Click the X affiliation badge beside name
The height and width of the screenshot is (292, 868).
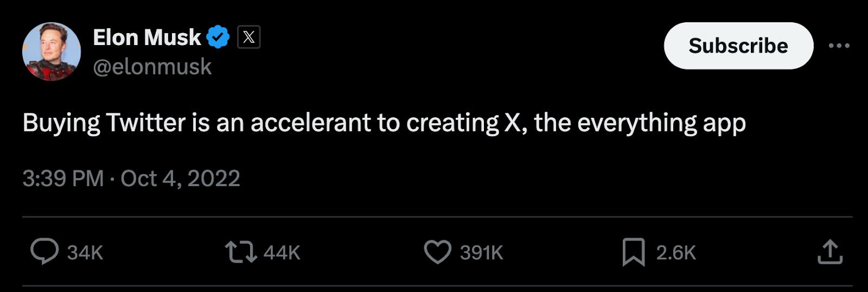[248, 37]
